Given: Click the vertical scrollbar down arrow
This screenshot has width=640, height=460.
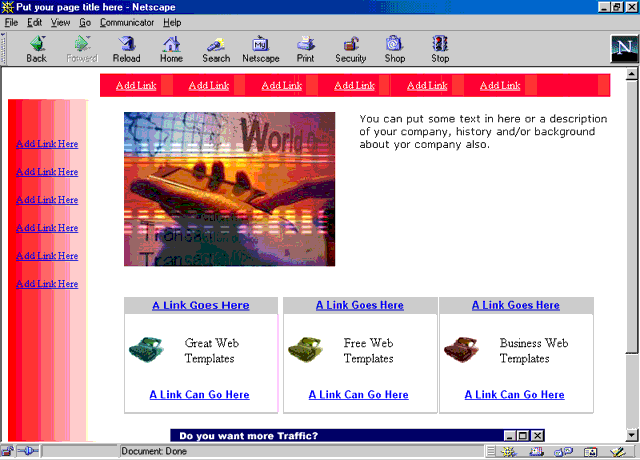Looking at the screenshot, I should [x=631, y=434].
